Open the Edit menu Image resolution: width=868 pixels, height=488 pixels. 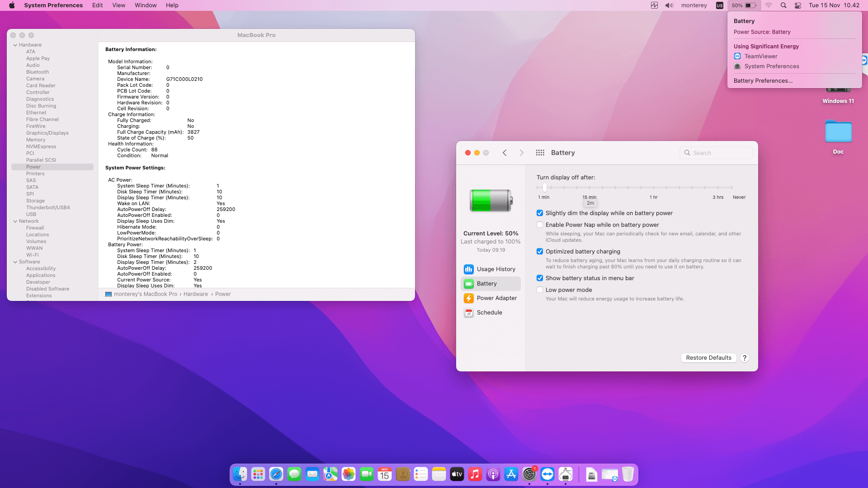[98, 5]
